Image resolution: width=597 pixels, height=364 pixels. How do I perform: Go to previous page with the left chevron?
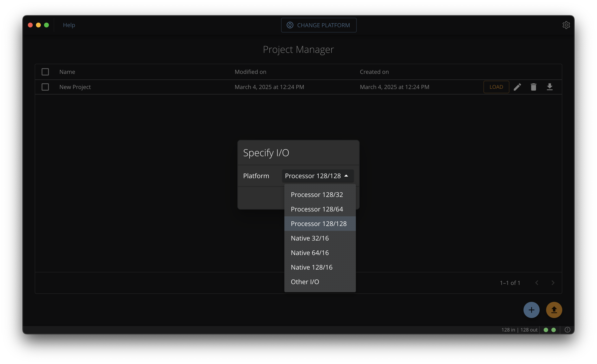pos(537,283)
